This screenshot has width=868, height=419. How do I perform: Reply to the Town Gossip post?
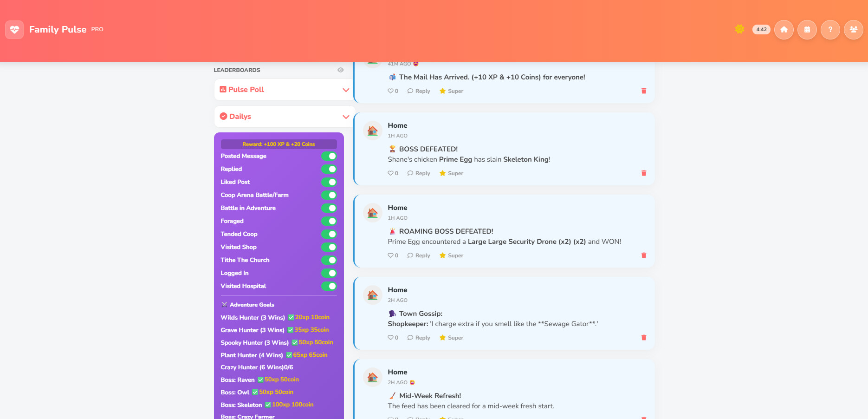[x=419, y=338]
